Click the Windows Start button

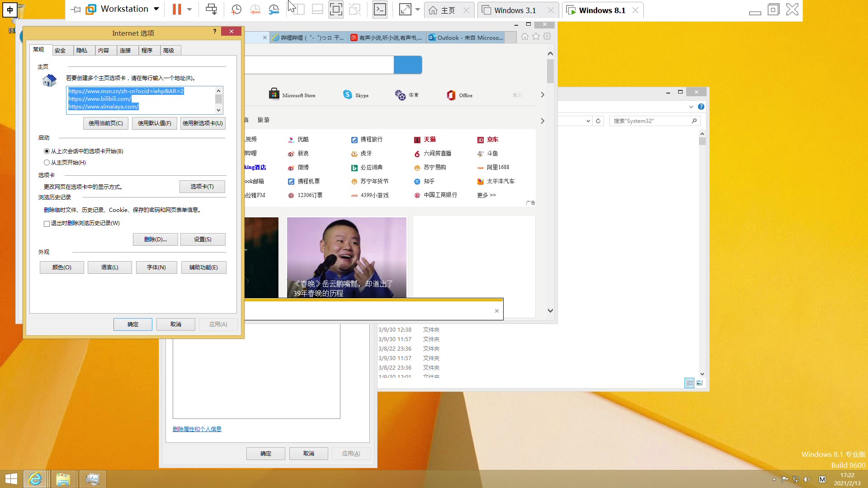(x=11, y=479)
